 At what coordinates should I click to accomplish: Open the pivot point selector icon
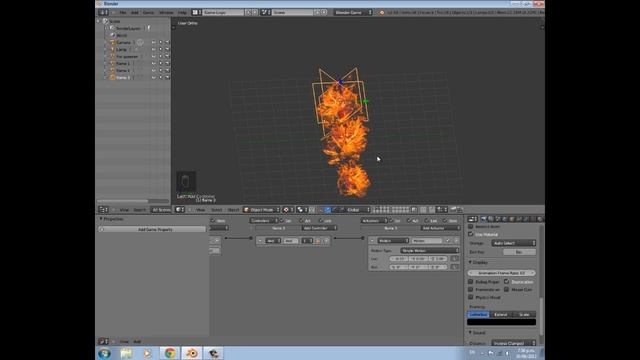coord(301,210)
